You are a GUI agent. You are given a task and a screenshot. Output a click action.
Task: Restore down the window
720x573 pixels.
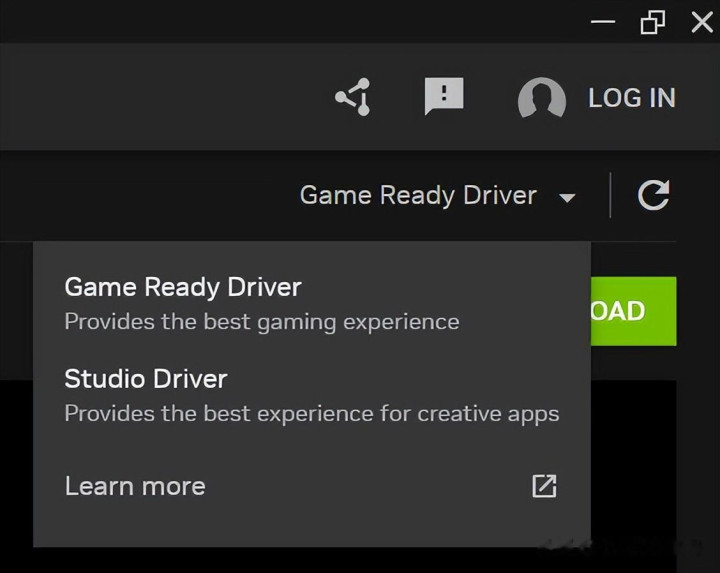pos(653,22)
